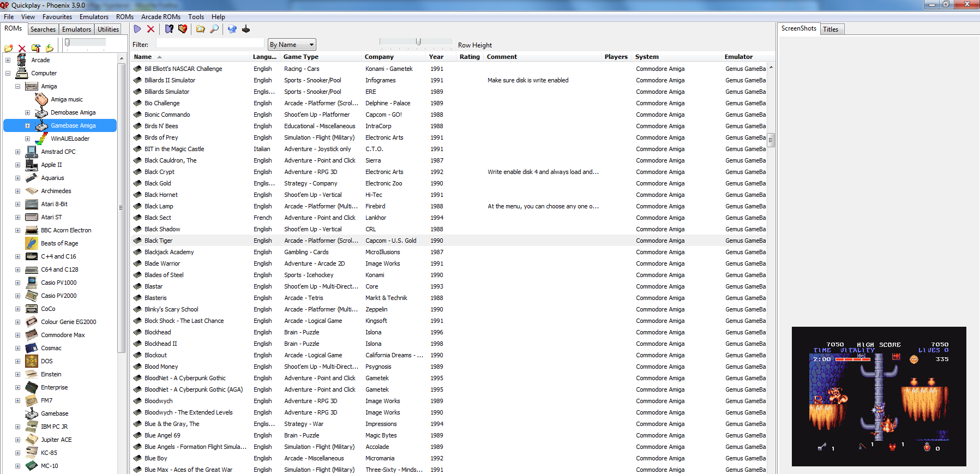
Task: Click the folder with green arrow icon
Action: coord(50,48)
